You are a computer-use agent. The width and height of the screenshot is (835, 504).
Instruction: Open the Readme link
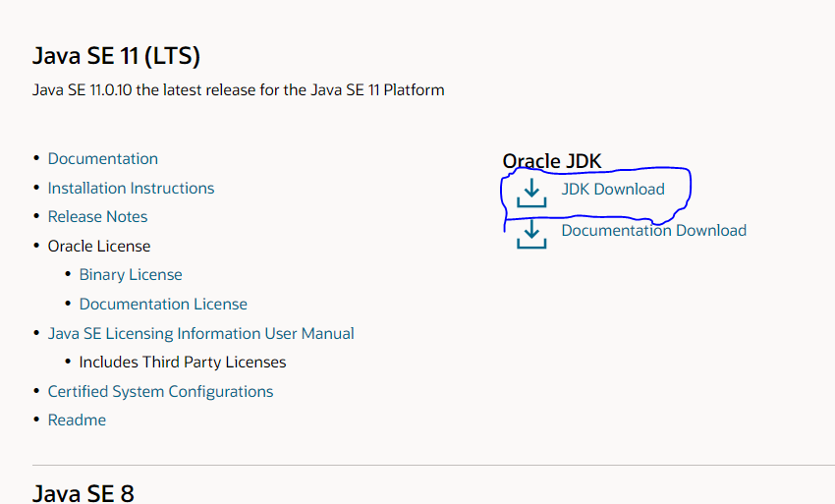click(77, 420)
